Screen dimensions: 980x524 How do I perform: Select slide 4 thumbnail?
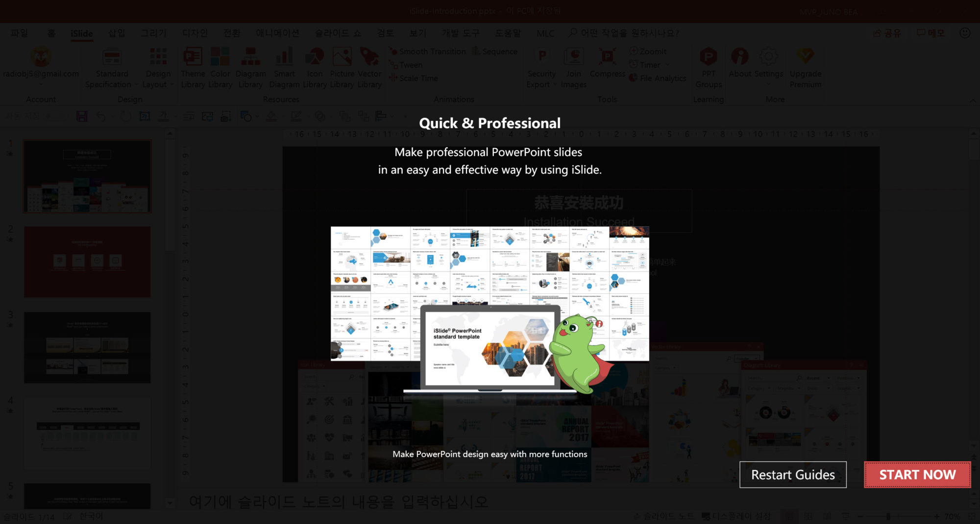[88, 433]
